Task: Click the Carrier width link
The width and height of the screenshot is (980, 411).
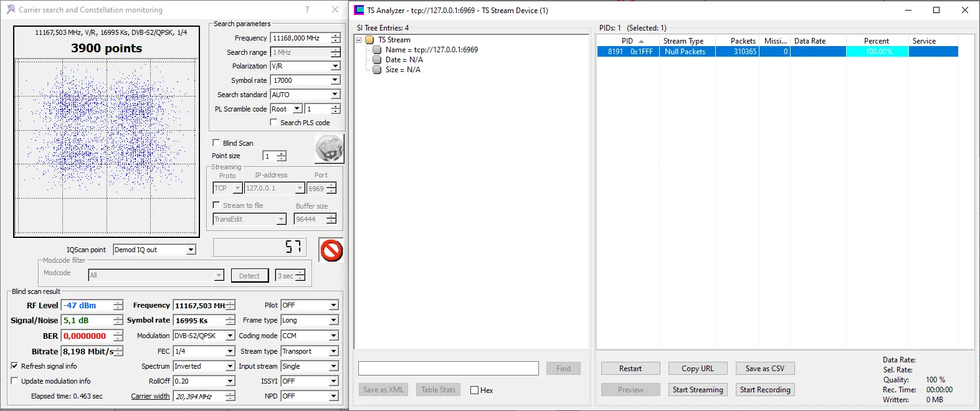Action: pyautogui.click(x=150, y=396)
